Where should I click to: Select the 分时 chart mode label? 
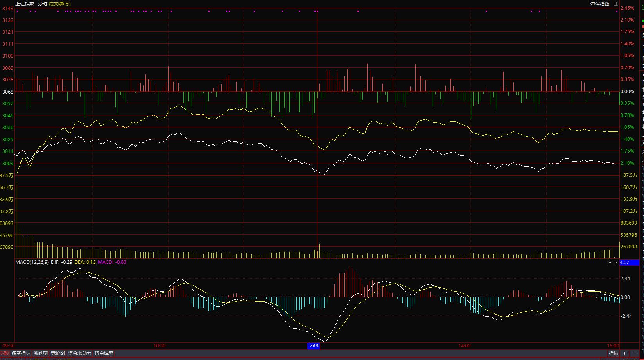(42, 4)
